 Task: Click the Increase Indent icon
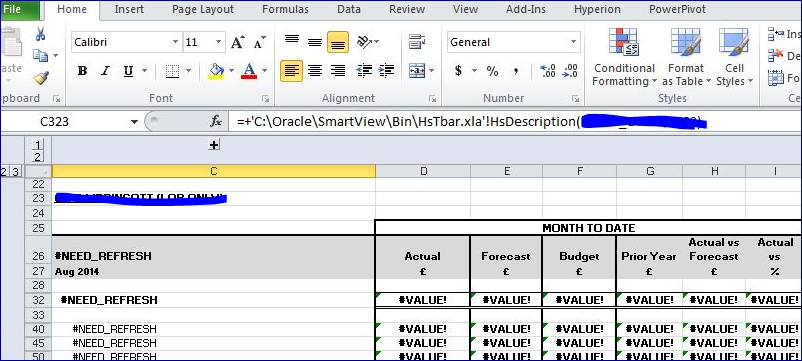click(387, 71)
